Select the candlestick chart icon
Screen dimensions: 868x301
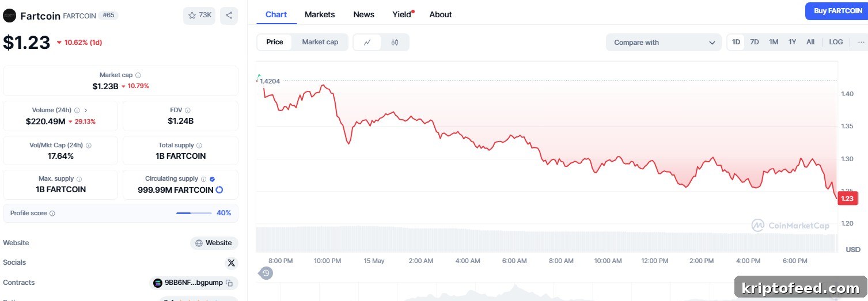(x=395, y=42)
